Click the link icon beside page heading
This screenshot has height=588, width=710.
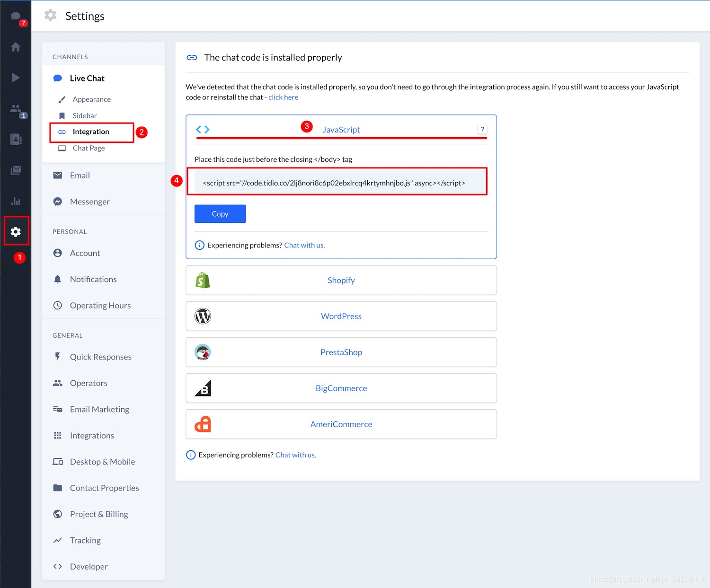coord(192,57)
